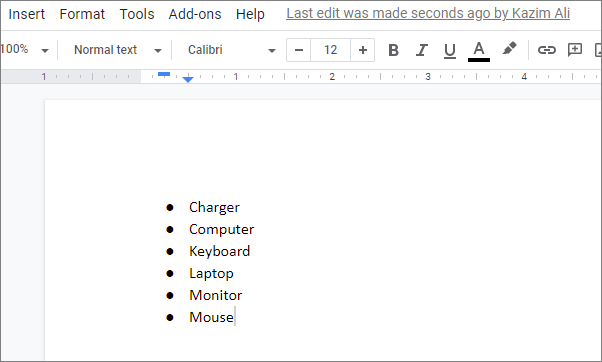Click the first line indent ruler marker
The width and height of the screenshot is (602, 362).
pyautogui.click(x=164, y=74)
